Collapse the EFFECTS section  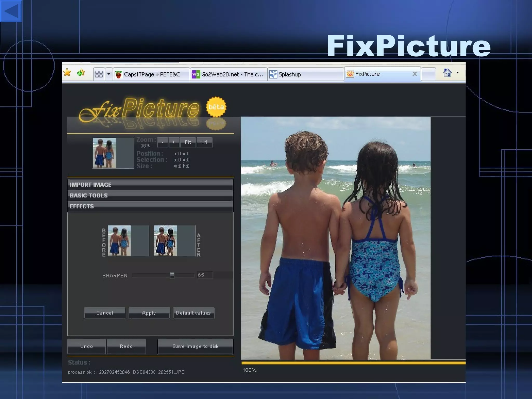coord(150,206)
